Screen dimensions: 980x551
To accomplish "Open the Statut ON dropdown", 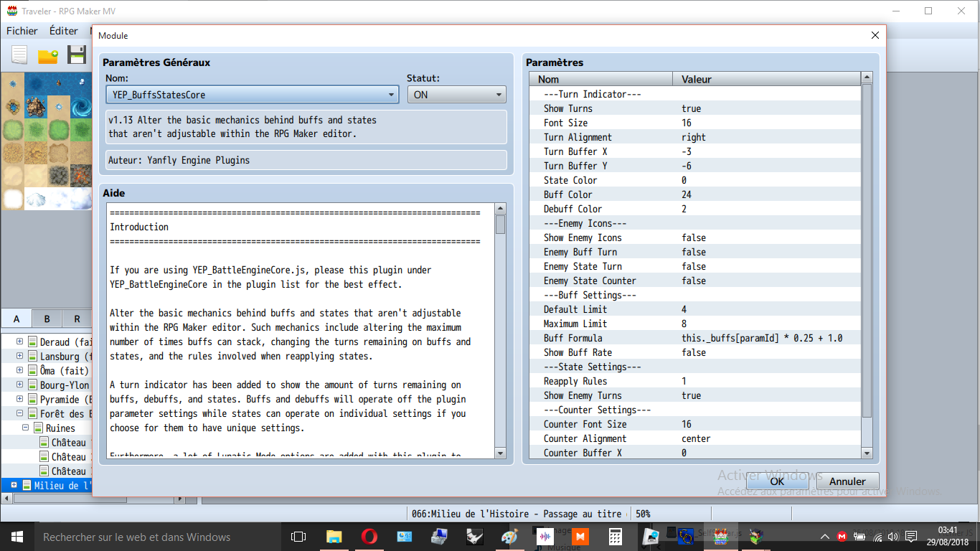I will tap(456, 94).
